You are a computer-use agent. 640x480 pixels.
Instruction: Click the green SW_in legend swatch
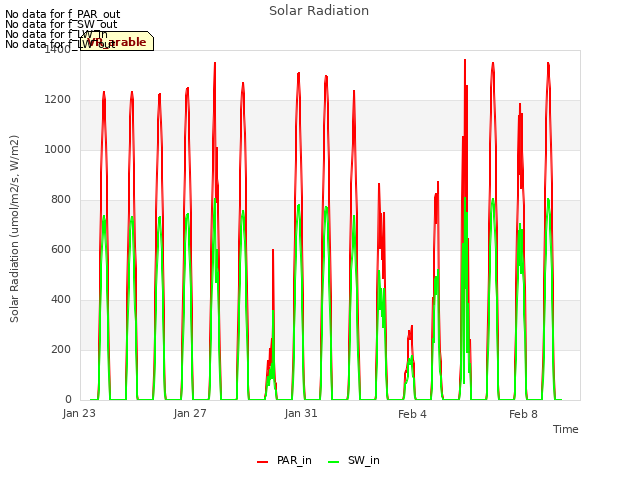point(333,462)
